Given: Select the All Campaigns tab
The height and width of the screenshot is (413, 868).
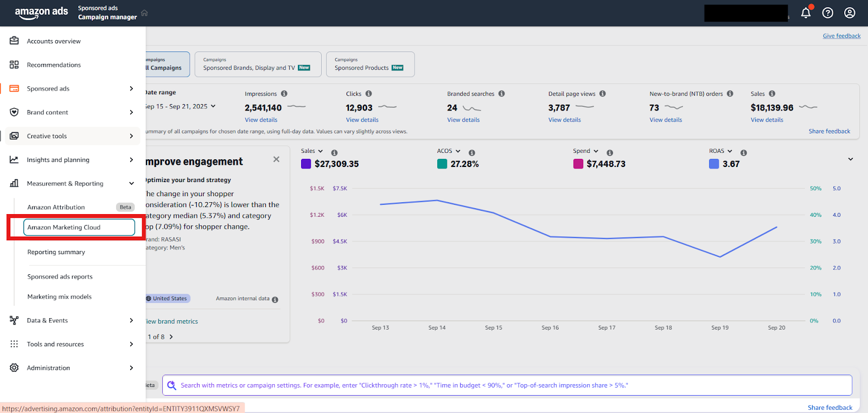Looking at the screenshot, I should pyautogui.click(x=167, y=64).
